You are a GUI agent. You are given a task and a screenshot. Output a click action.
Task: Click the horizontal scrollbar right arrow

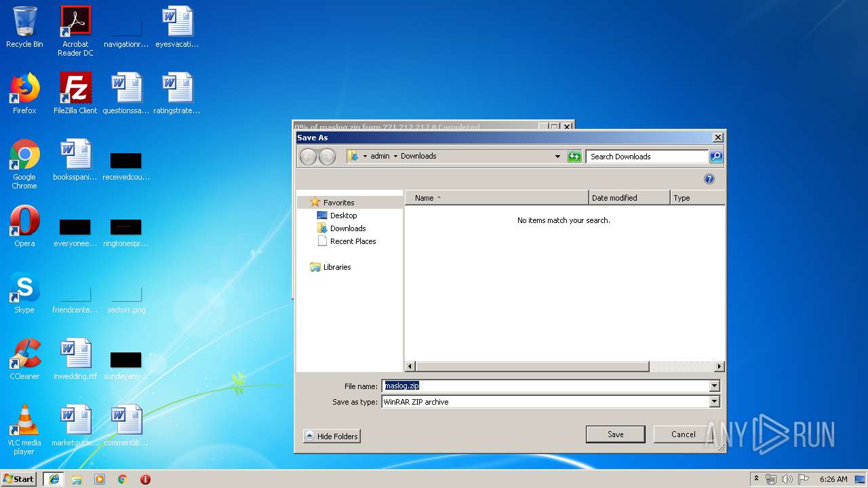click(719, 367)
